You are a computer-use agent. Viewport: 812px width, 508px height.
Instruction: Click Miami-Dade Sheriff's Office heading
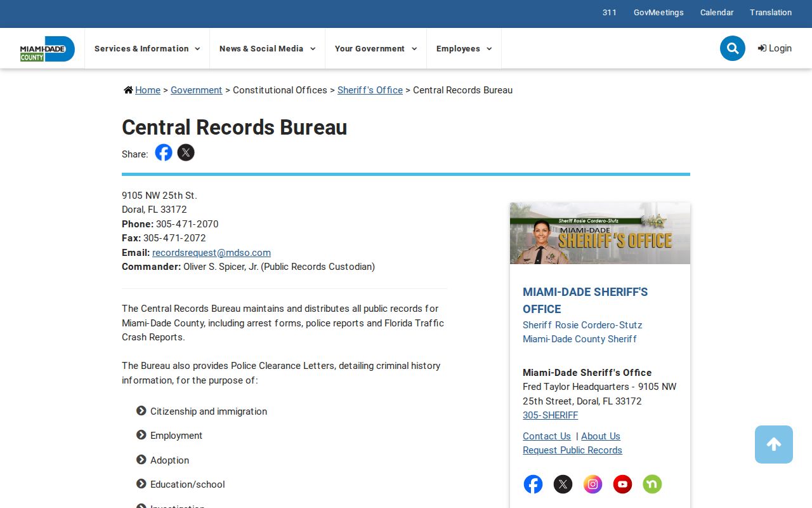(586, 300)
